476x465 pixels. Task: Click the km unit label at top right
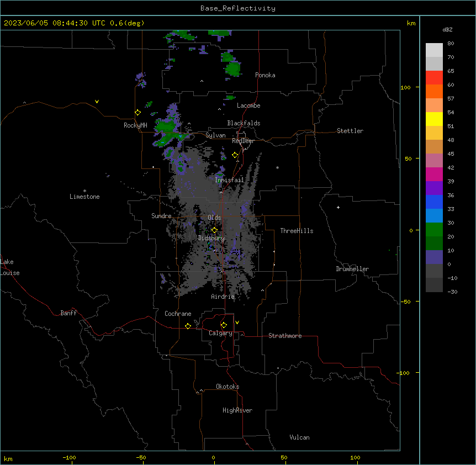(x=411, y=23)
